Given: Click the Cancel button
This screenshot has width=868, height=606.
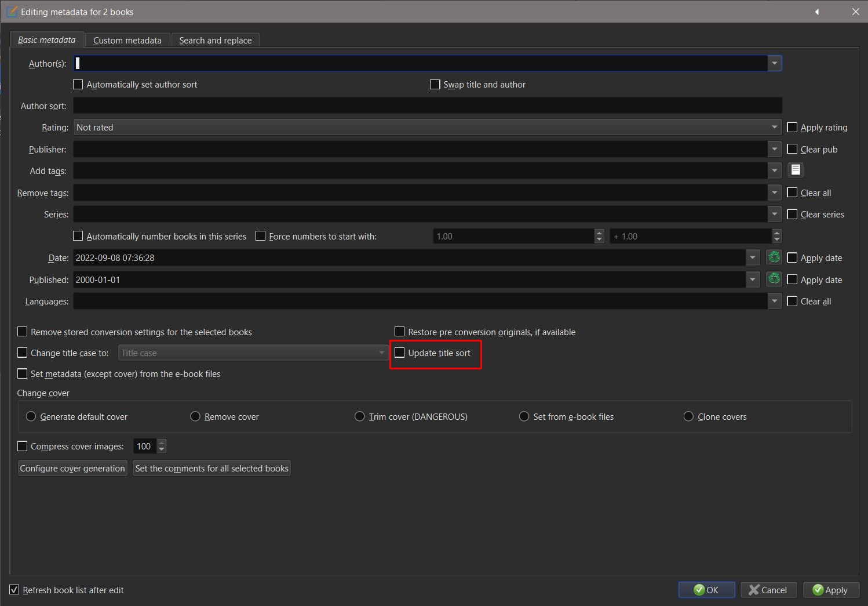Looking at the screenshot, I should [768, 590].
